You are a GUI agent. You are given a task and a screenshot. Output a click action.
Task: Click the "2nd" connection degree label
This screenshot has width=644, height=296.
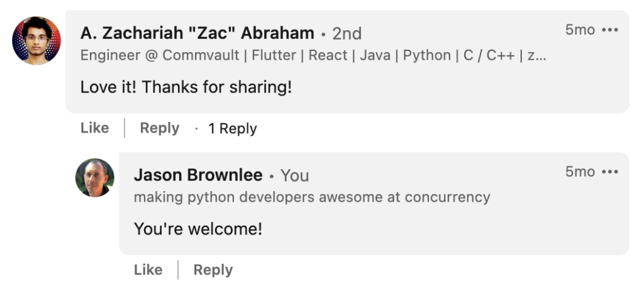[x=347, y=33]
